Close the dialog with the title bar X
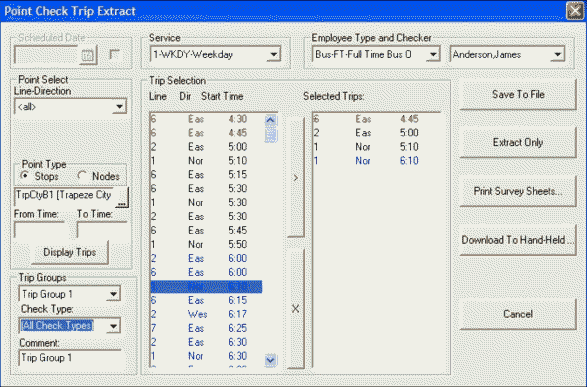587x387 pixels. [x=575, y=10]
